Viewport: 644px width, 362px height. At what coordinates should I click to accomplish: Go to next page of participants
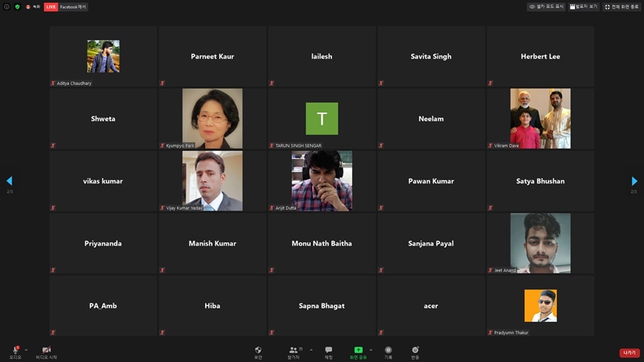[x=634, y=181]
